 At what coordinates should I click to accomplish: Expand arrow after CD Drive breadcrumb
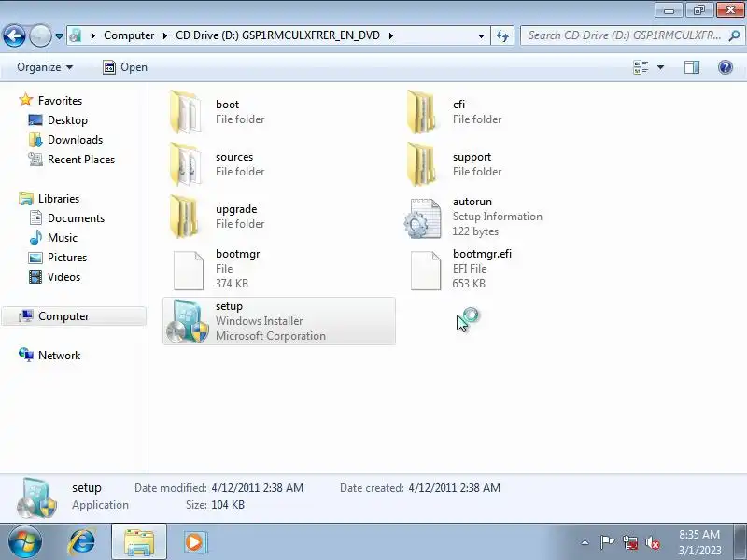click(390, 35)
